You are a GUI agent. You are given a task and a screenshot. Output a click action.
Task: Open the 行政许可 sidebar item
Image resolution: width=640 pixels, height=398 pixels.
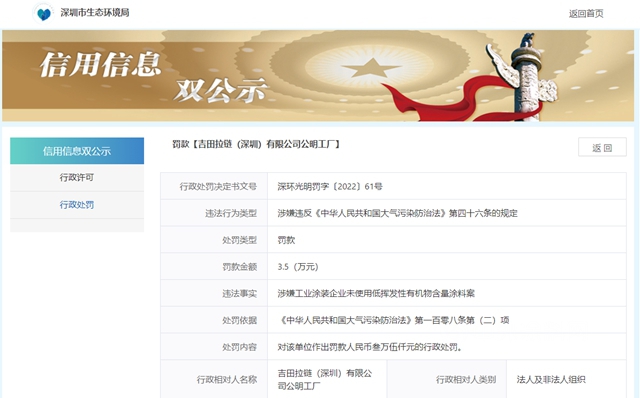(77, 178)
